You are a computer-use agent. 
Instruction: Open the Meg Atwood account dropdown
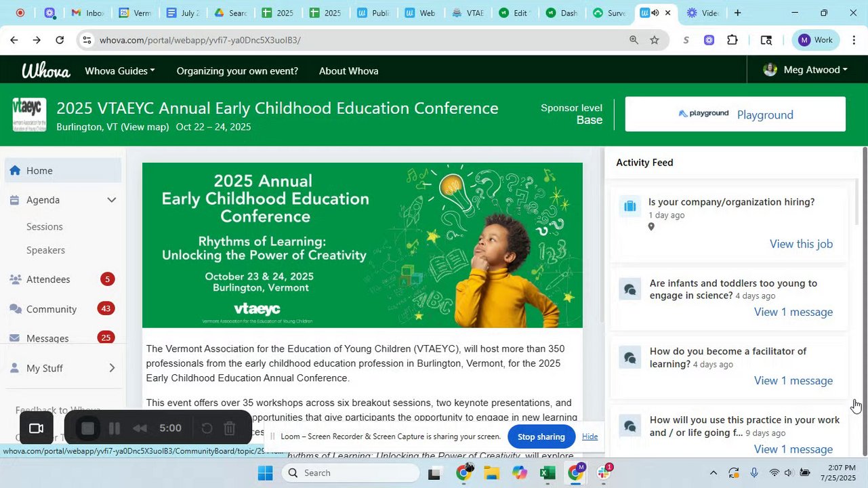pos(805,70)
